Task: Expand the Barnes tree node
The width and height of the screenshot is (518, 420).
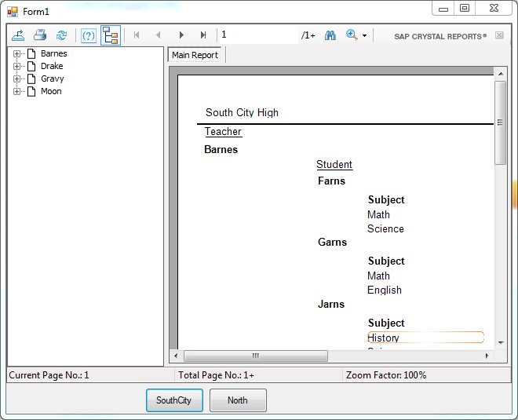Action: pyautogui.click(x=16, y=54)
